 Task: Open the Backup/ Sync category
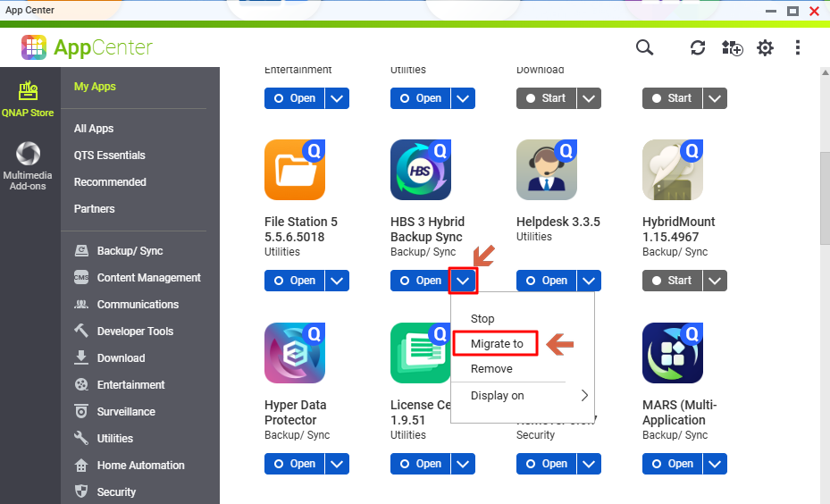[130, 251]
